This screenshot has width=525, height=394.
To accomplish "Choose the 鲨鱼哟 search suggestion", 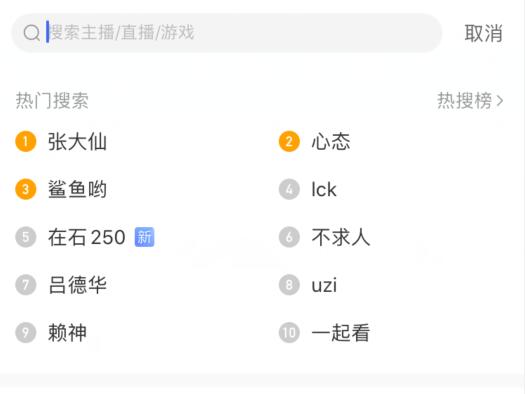I will coord(77,189).
